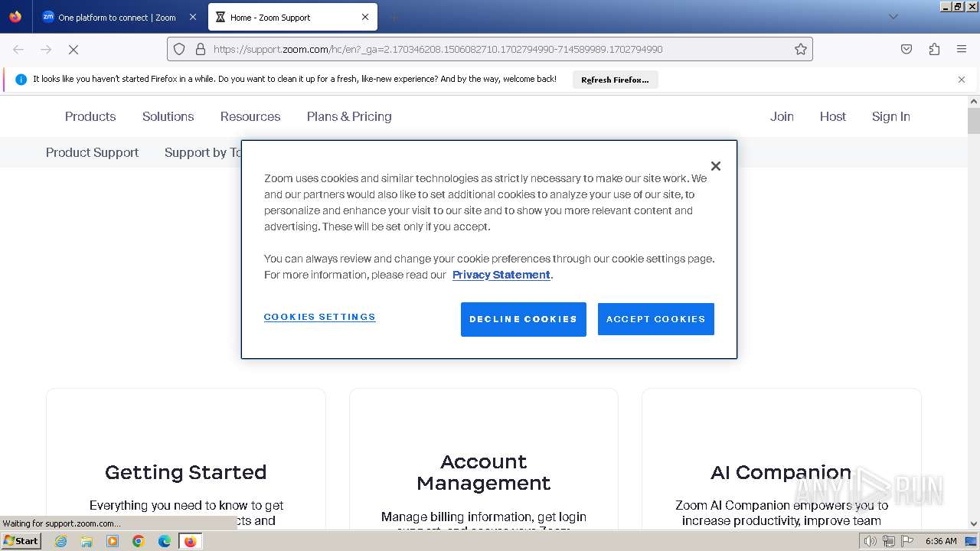Close the cookie consent dialog
This screenshot has height=551, width=980.
click(716, 166)
